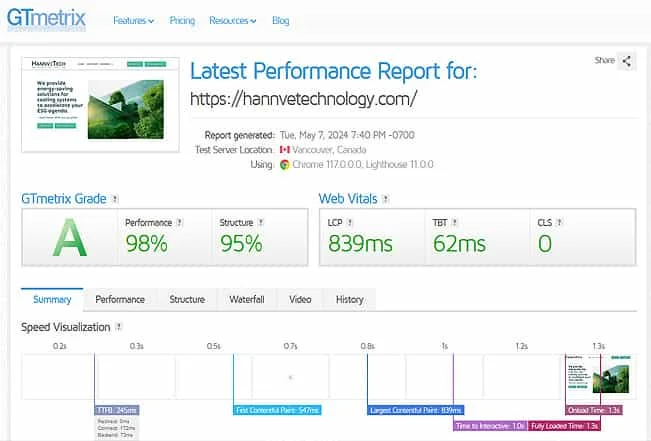The image size is (651, 441).
Task: Open the https://hannvetechnology.com/ URL link
Action: [303, 99]
